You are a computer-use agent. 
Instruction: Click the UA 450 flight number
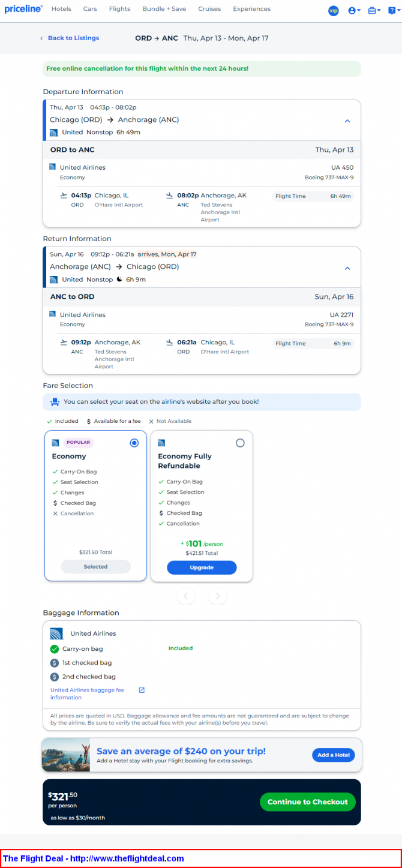point(343,167)
